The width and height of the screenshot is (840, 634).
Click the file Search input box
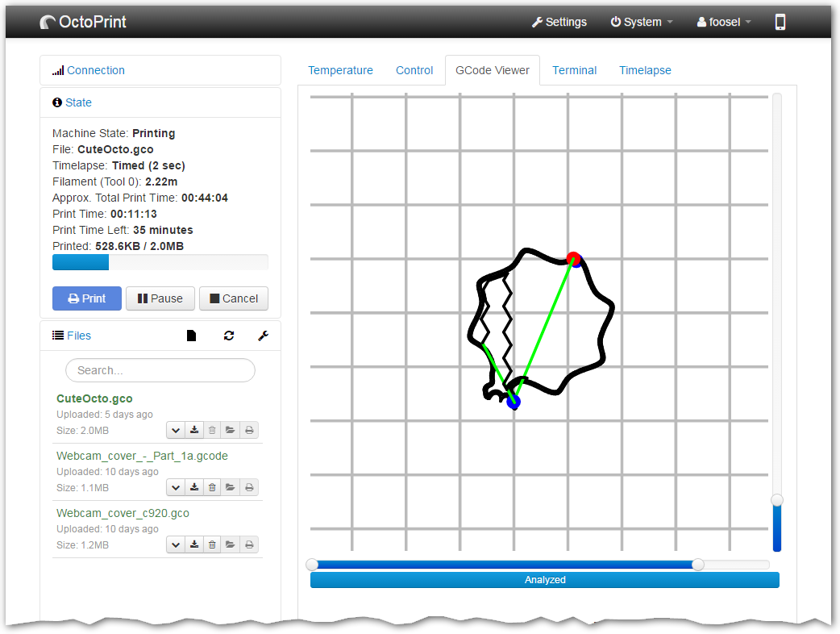[x=160, y=369]
